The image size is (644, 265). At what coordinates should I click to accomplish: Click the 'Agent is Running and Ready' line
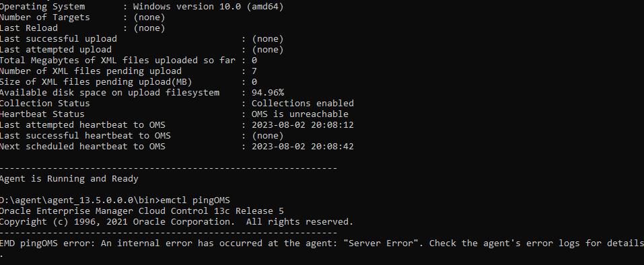pyautogui.click(x=69, y=179)
